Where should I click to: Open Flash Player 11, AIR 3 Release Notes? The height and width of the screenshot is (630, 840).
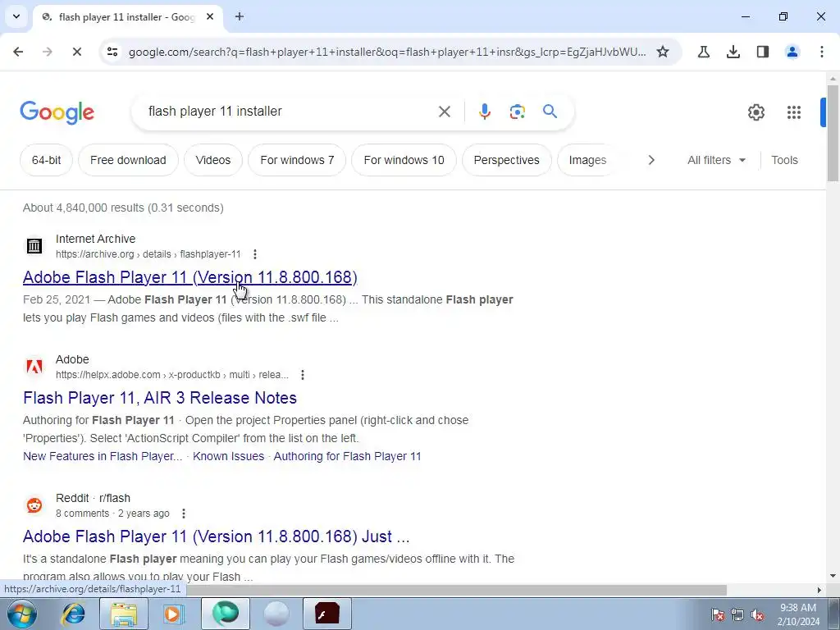coord(160,398)
